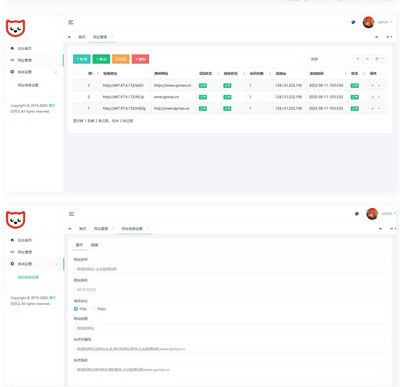Viewport: 400px width, 387px height.
Task: Open the theme palette icon in bottom screenshot
Action: [357, 214]
